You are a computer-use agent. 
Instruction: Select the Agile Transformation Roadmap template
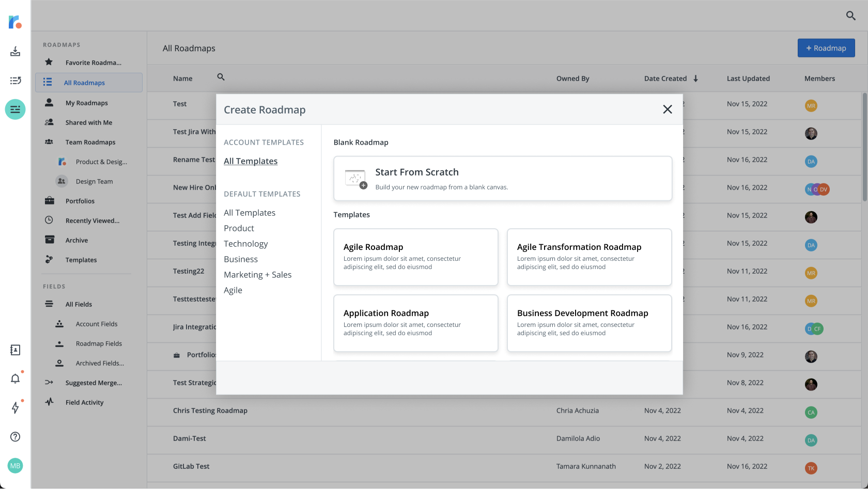589,257
